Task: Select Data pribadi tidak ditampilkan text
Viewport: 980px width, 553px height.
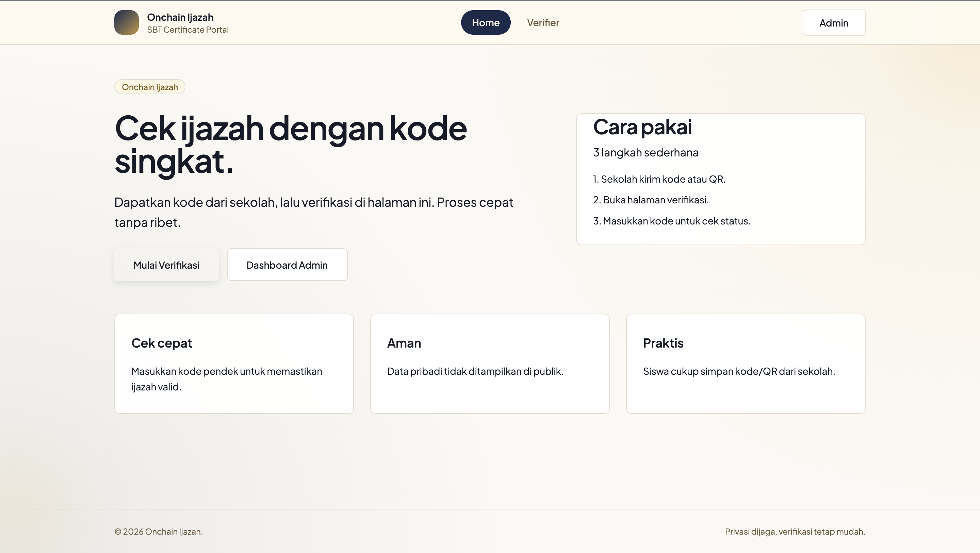Action: pos(475,371)
